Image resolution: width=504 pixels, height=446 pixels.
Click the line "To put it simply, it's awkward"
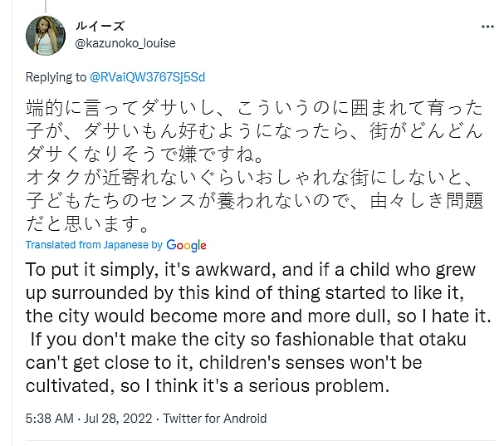[250, 270]
